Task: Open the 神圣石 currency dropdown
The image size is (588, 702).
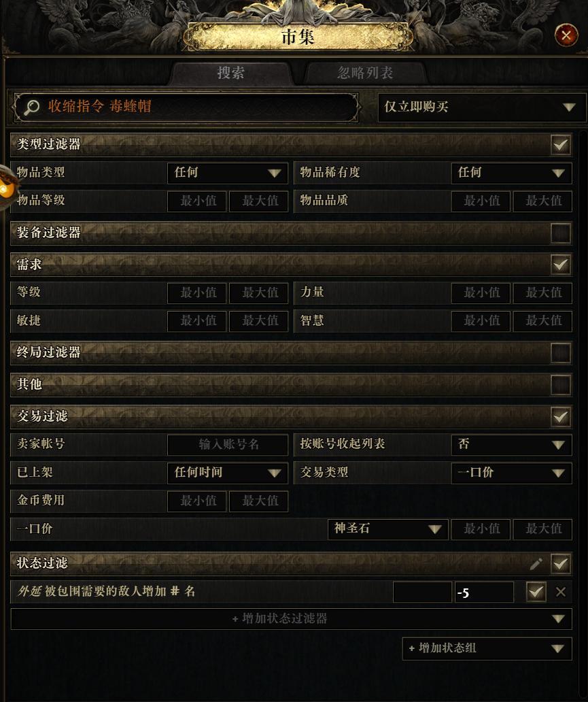Action: 387,529
